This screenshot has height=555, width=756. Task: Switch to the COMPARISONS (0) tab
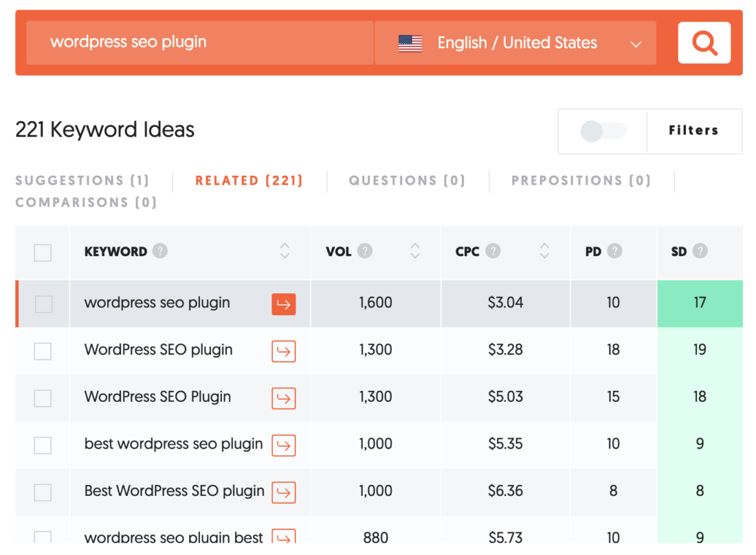(86, 203)
